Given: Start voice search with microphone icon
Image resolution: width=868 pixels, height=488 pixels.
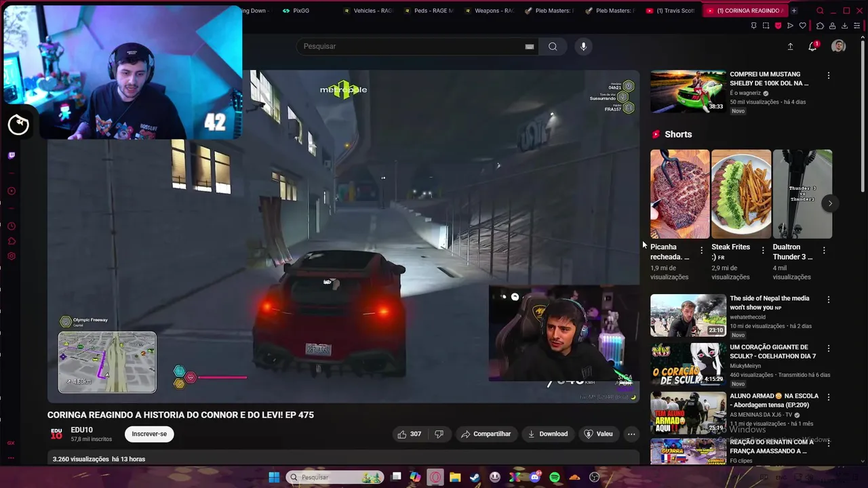Looking at the screenshot, I should 583,46.
